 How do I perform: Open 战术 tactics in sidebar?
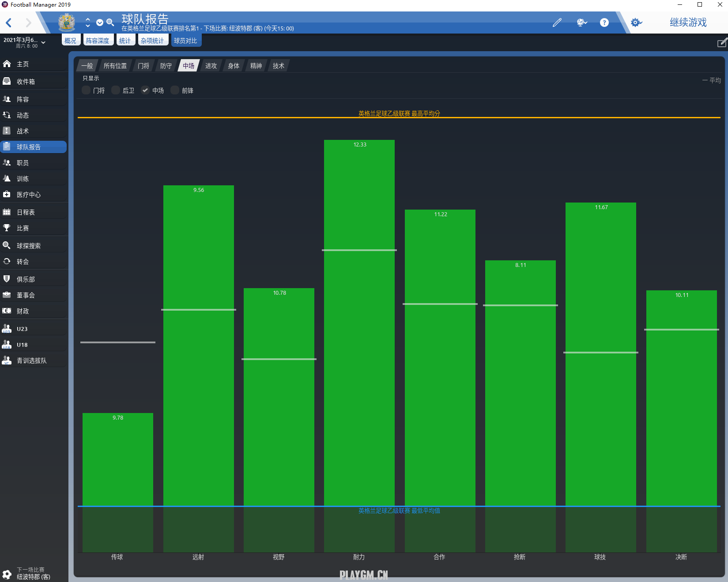[x=34, y=131]
